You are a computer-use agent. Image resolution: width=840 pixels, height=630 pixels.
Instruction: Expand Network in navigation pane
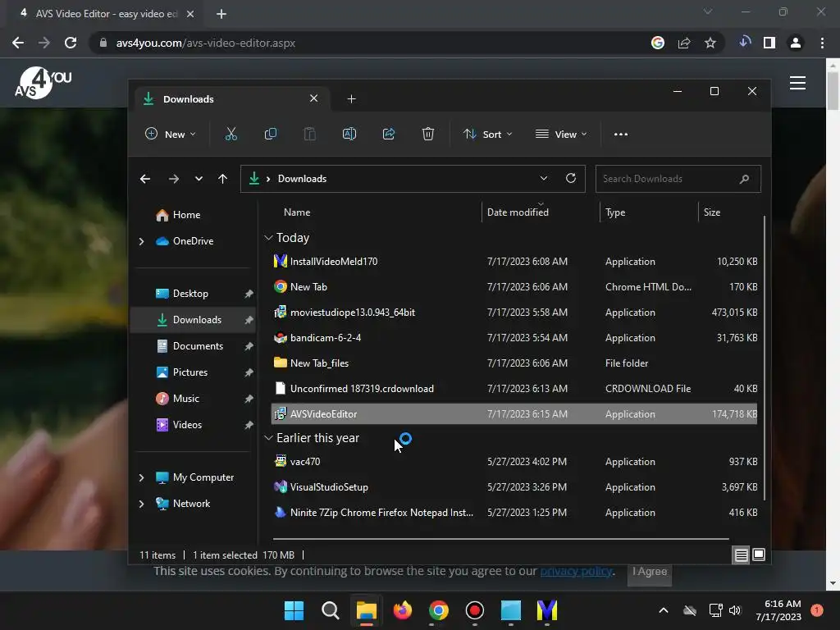point(141,504)
